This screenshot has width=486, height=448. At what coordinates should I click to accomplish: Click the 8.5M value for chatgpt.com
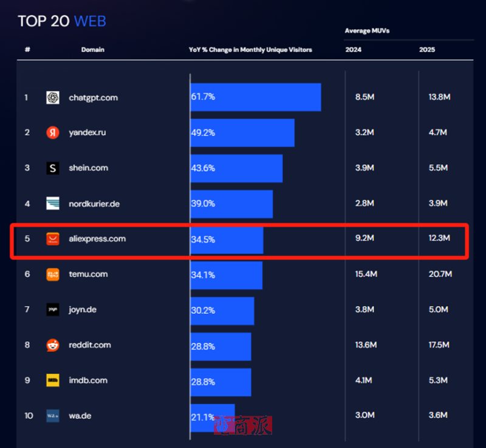click(365, 97)
